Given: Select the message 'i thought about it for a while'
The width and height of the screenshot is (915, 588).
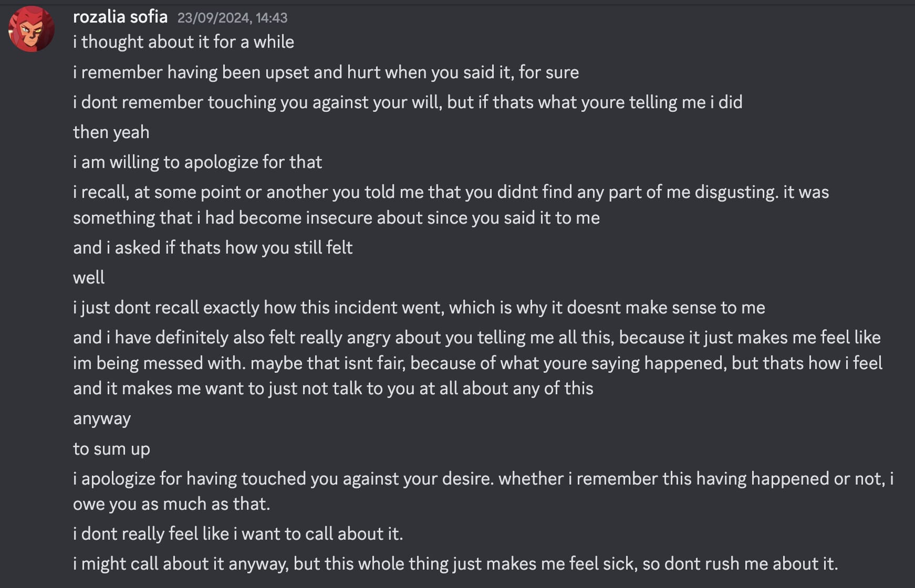Looking at the screenshot, I should point(183,41).
